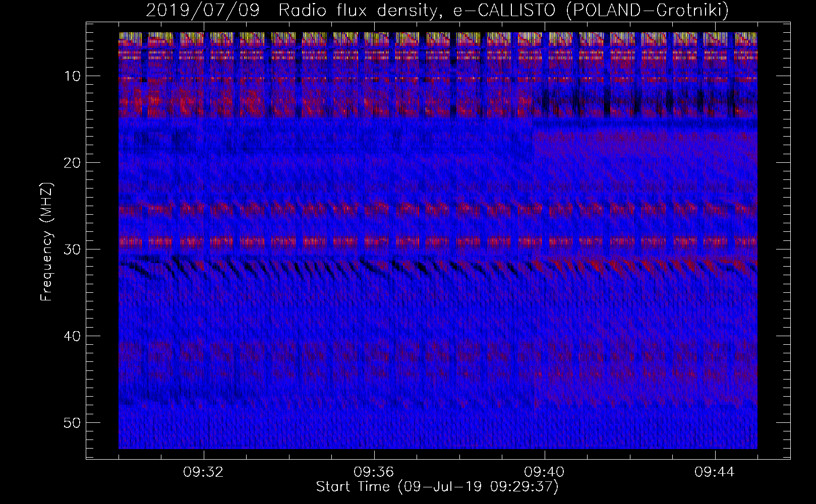Click the 50 MHz frequency tick label

coord(73,422)
